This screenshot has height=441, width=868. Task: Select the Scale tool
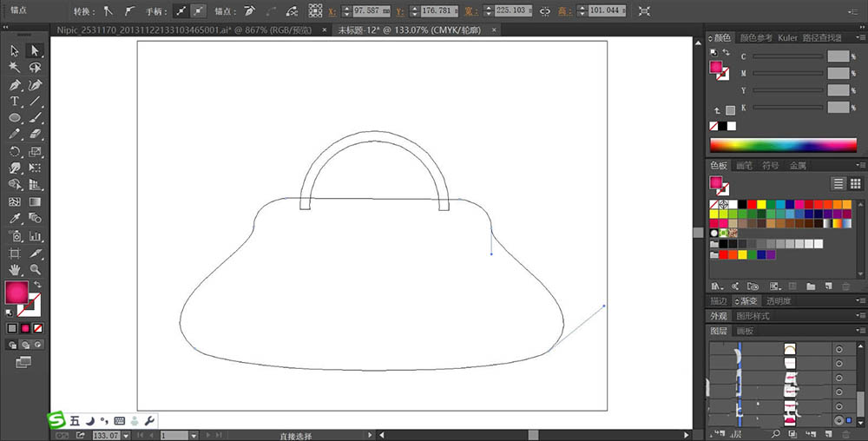pos(35,152)
